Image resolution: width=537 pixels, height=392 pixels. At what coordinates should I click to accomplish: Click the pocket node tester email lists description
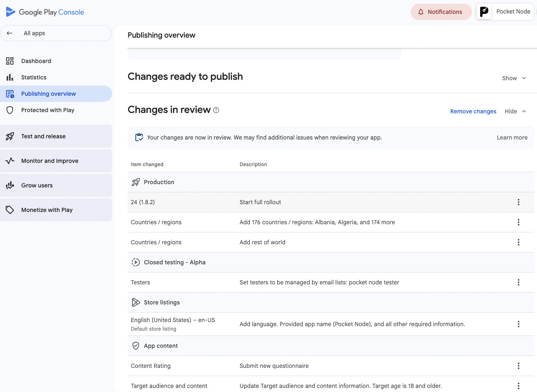[319, 282]
